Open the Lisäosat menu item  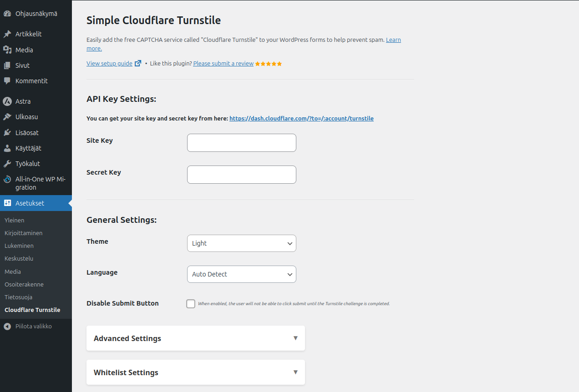click(36, 133)
